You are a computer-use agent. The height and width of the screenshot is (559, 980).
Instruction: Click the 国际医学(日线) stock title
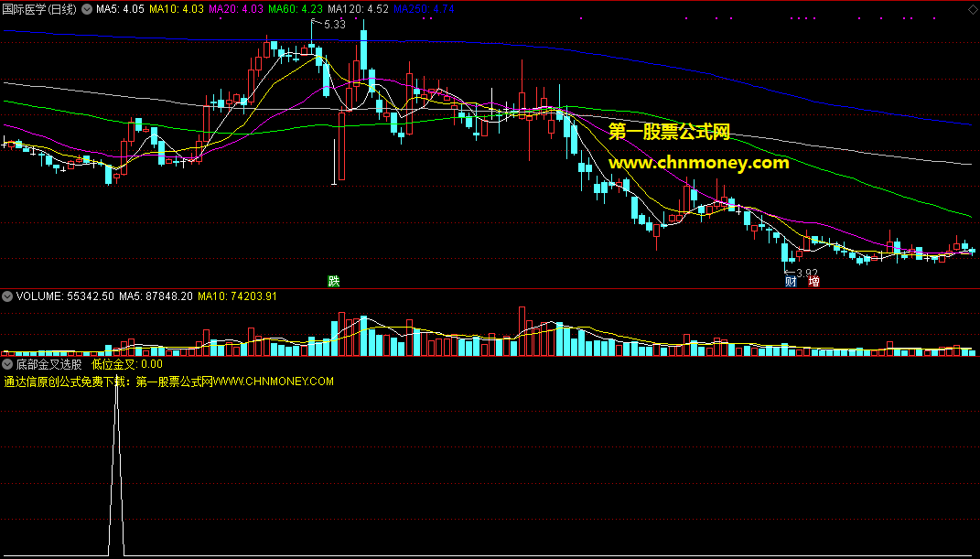(39, 9)
